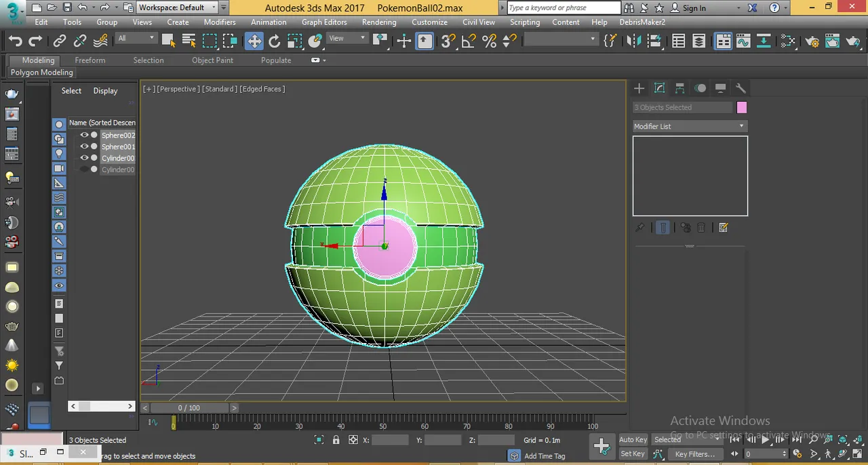This screenshot has width=868, height=465.
Task: Open the Select by Name list
Action: pyautogui.click(x=189, y=41)
